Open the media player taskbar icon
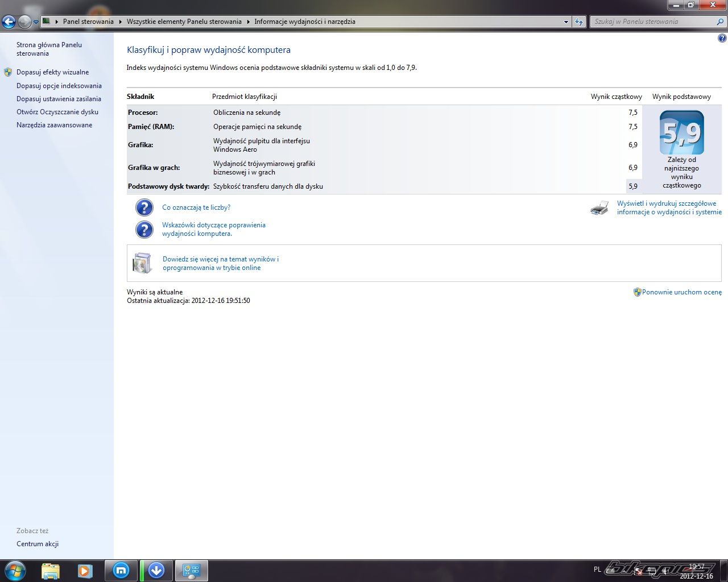Image resolution: width=728 pixels, height=582 pixels. click(85, 570)
